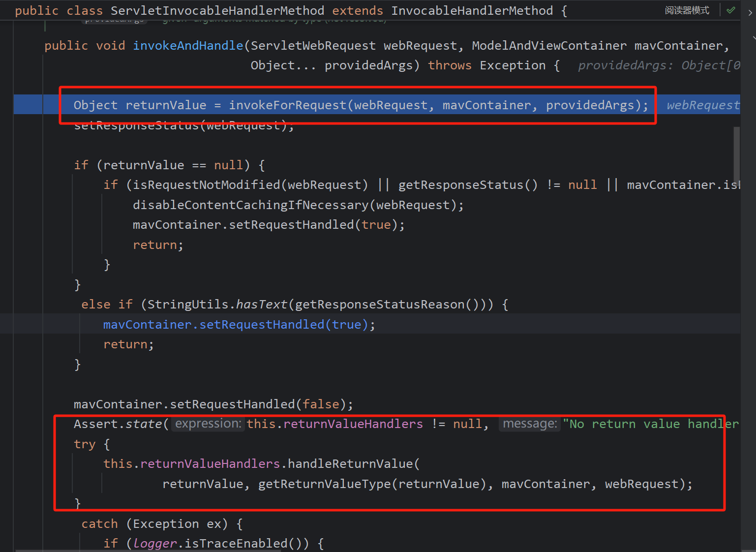The image size is (756, 552).
Task: Click the right-pointing chevron beside the checkmark
Action: [x=750, y=13]
